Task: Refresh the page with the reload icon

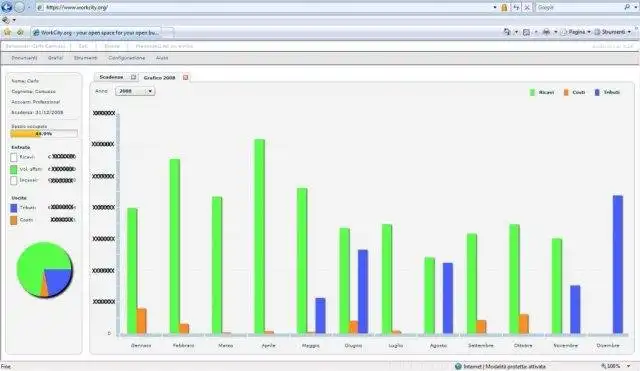Action: [516, 7]
